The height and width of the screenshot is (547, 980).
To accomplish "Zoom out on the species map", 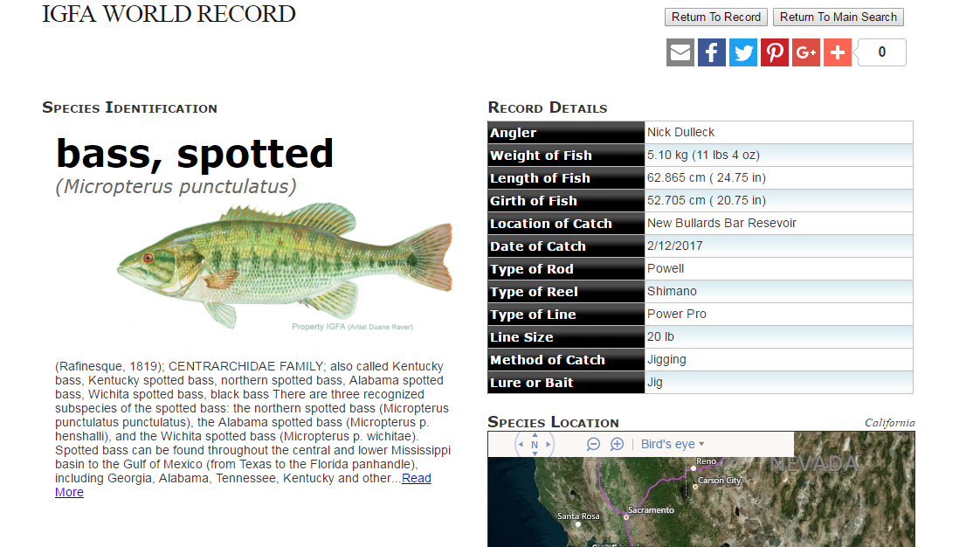I will tap(594, 445).
